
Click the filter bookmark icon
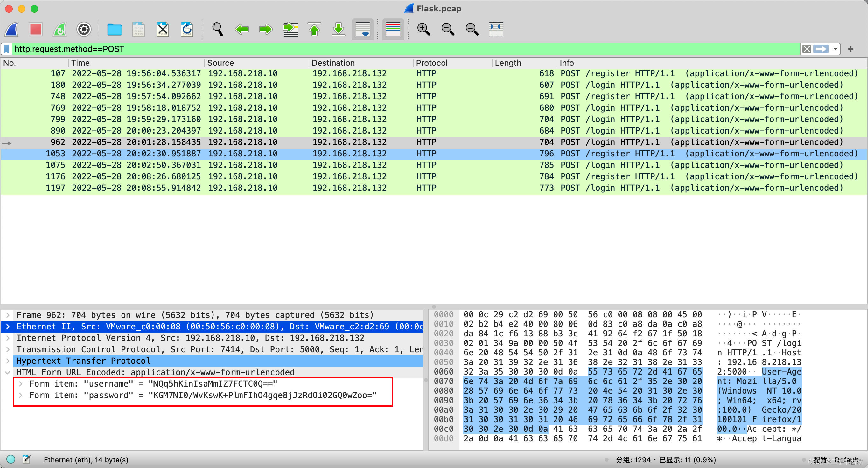click(6, 49)
